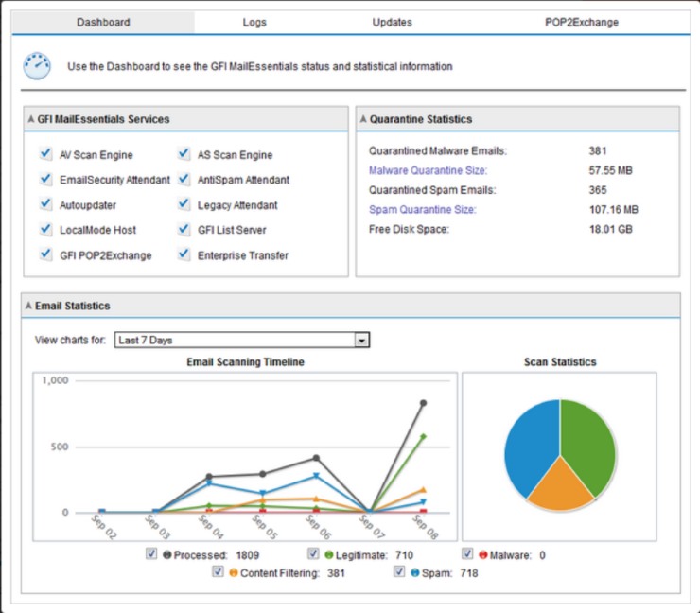The height and width of the screenshot is (613, 700).
Task: Click the Spam data point on Sep 06
Action: coord(316,476)
